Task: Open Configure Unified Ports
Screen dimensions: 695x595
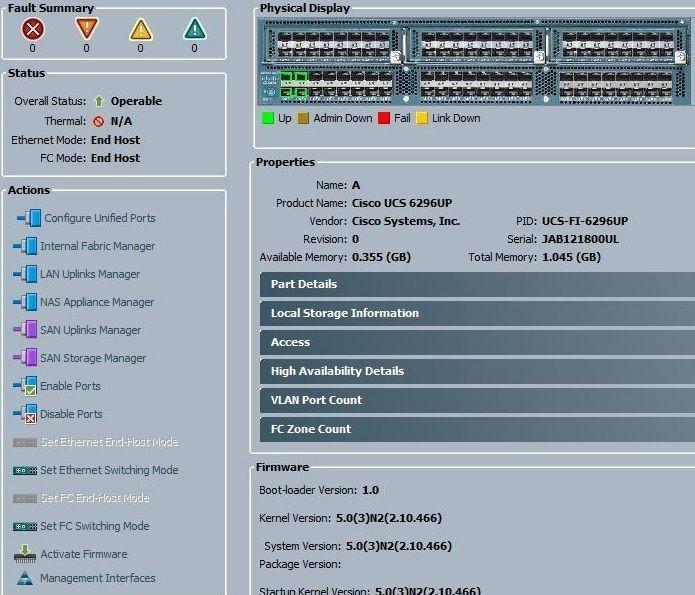Action: click(x=100, y=218)
